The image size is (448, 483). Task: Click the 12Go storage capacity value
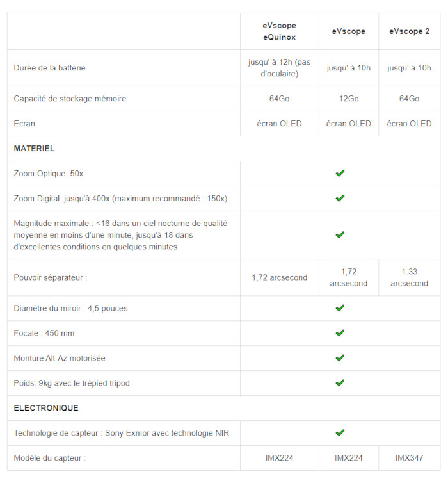pyautogui.click(x=348, y=99)
